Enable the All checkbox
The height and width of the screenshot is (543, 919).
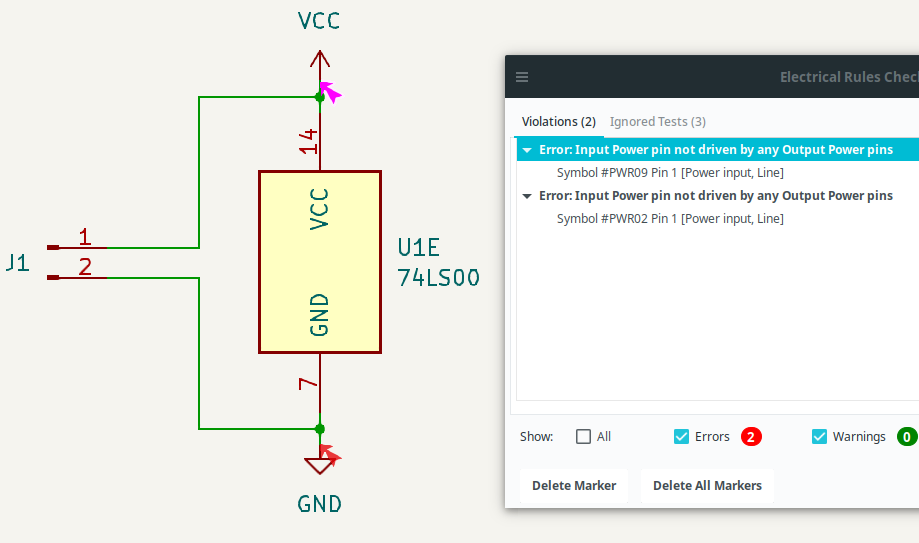584,437
